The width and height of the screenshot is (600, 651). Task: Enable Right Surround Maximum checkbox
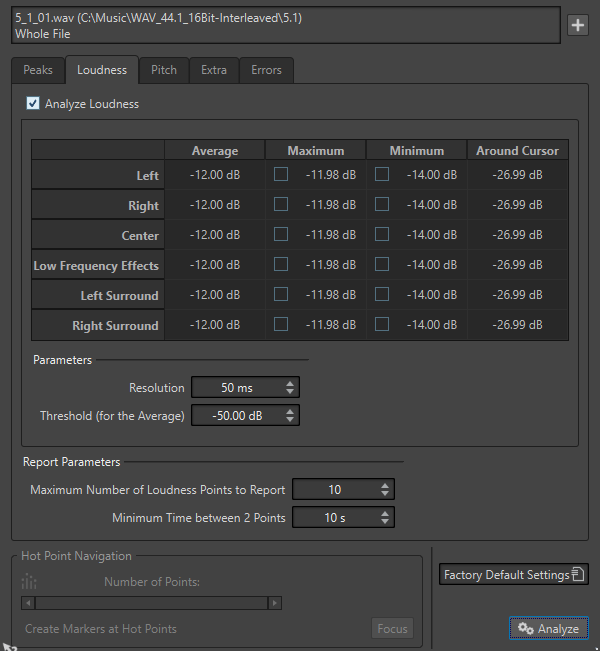[x=281, y=325]
